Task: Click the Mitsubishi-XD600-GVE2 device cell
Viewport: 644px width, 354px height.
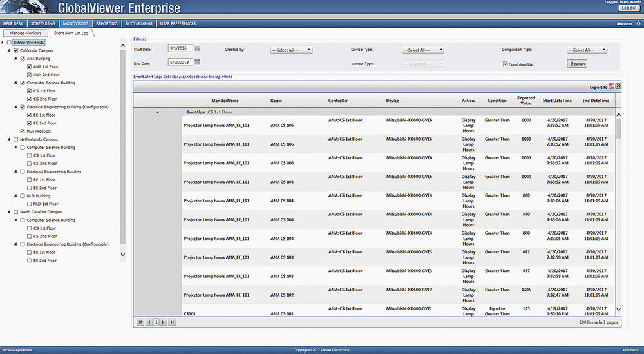Action: coord(409,290)
